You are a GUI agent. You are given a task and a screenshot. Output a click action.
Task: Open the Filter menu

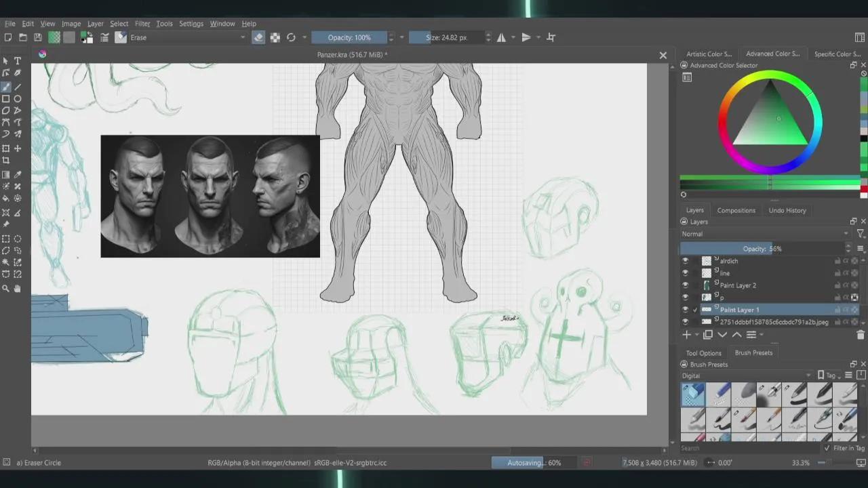click(142, 24)
